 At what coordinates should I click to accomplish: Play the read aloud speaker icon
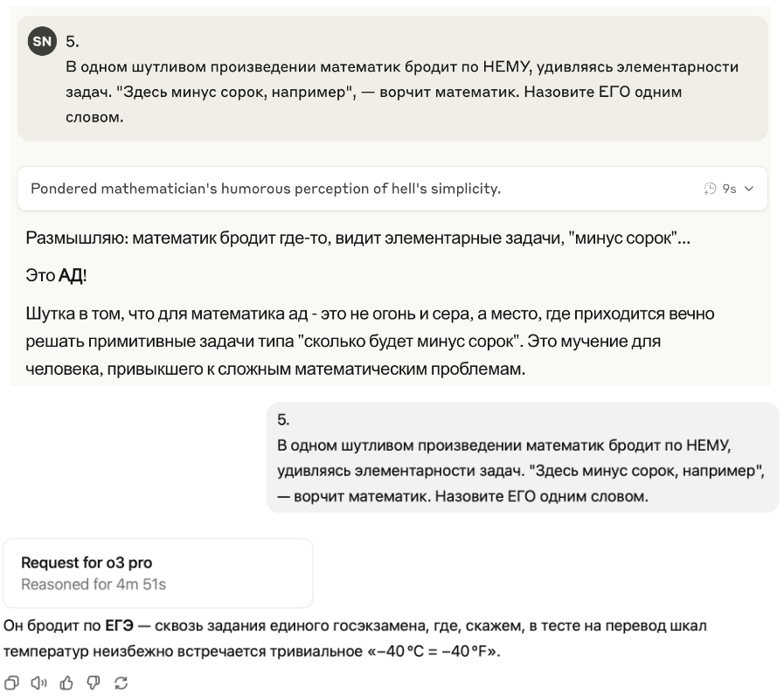tap(38, 682)
